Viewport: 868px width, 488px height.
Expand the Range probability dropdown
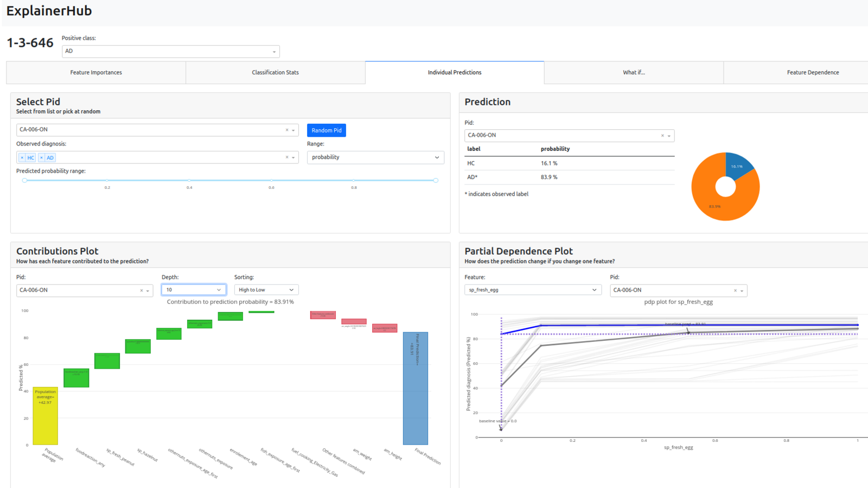[x=375, y=157]
